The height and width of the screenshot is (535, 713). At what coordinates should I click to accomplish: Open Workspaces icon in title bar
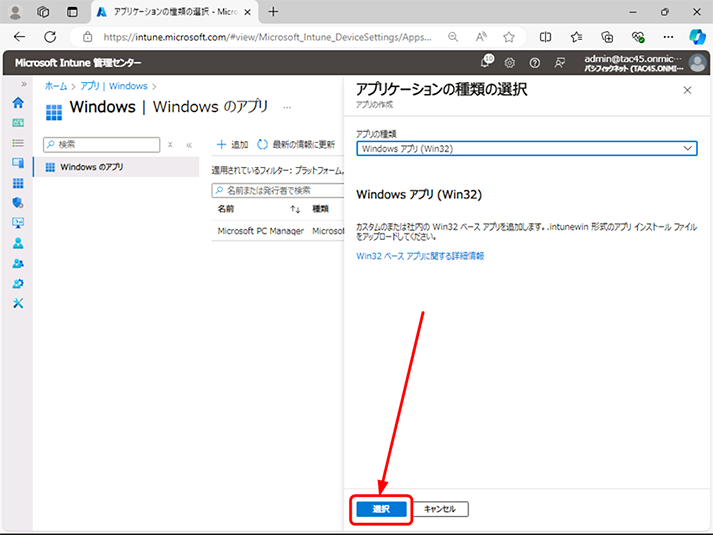[43, 12]
